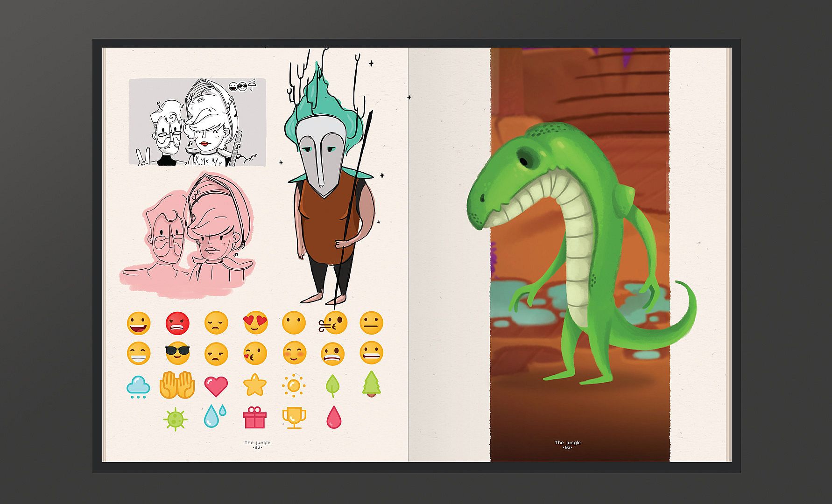This screenshot has width=832, height=504.
Task: Pick the straight-line mouth neutral emoji
Action: pos(372,323)
